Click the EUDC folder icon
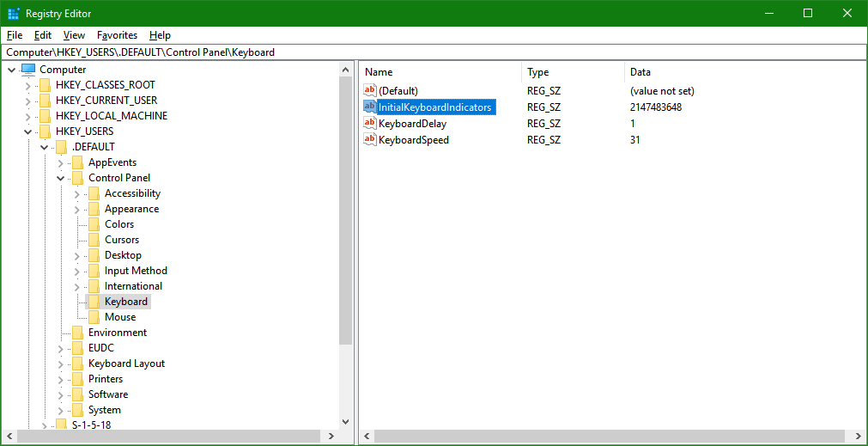 [78, 348]
